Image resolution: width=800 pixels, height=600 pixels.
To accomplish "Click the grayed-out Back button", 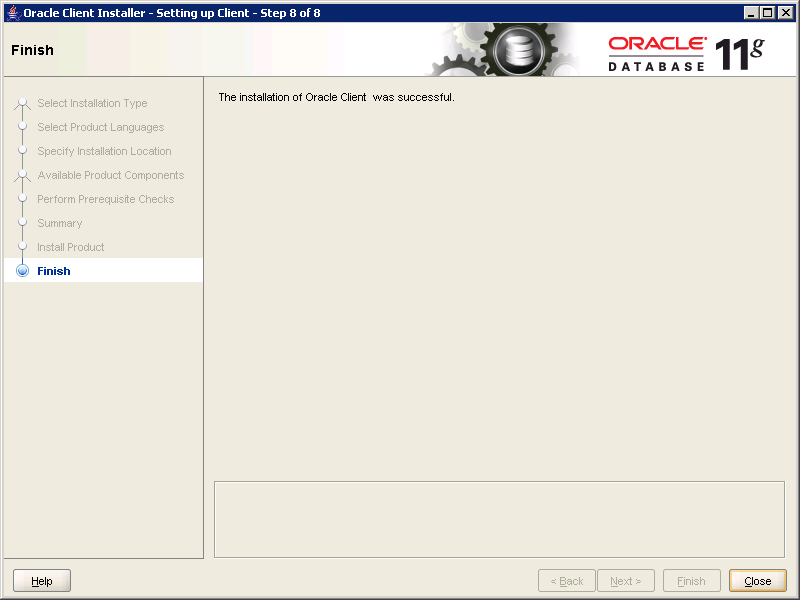I will [567, 581].
